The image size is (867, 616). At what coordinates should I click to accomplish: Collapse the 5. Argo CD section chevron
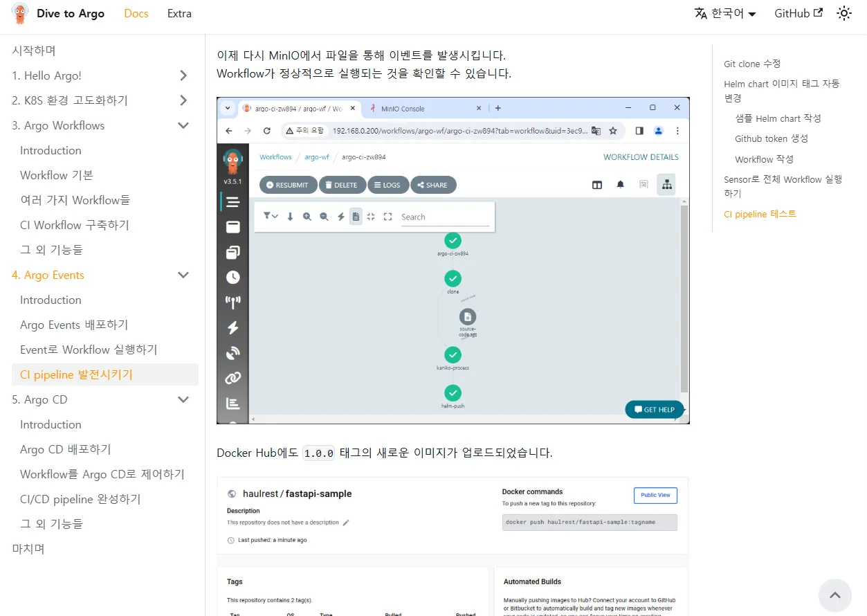(183, 399)
